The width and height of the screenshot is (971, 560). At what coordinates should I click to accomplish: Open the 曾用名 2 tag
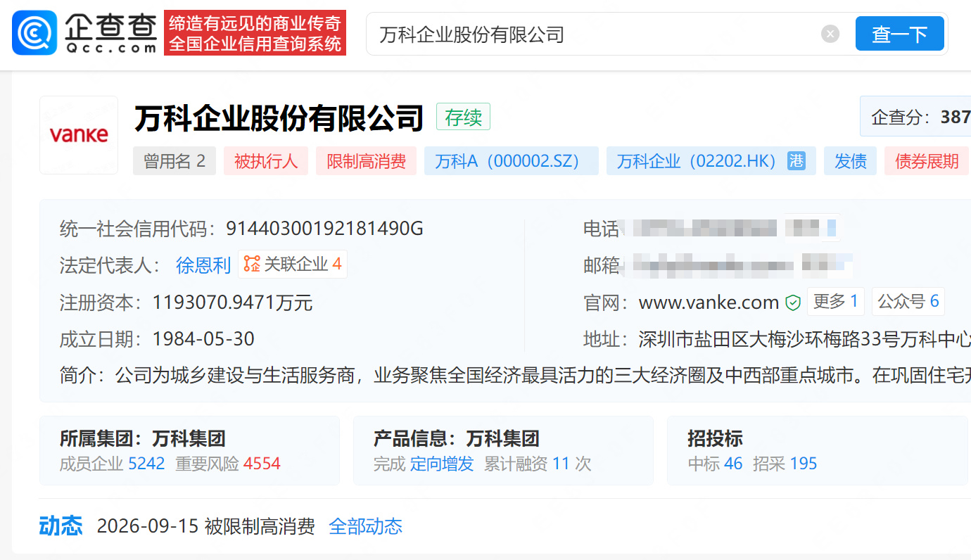pos(174,161)
